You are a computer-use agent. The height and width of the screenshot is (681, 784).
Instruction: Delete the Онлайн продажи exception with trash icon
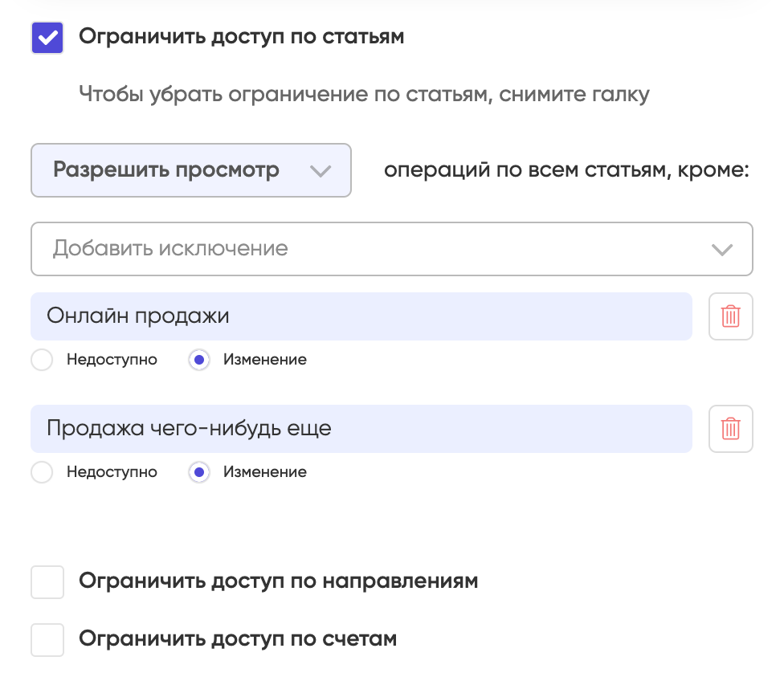tap(730, 316)
